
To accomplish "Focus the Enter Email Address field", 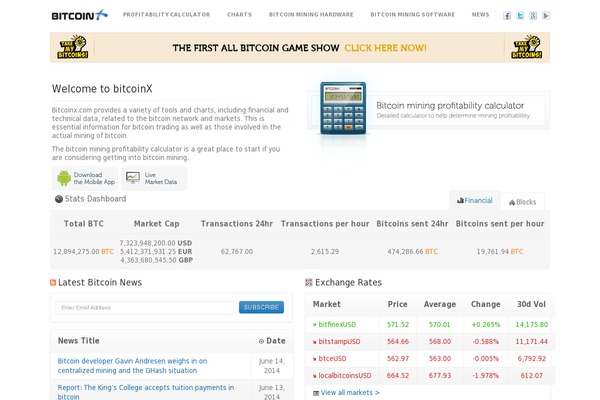I will click(145, 307).
